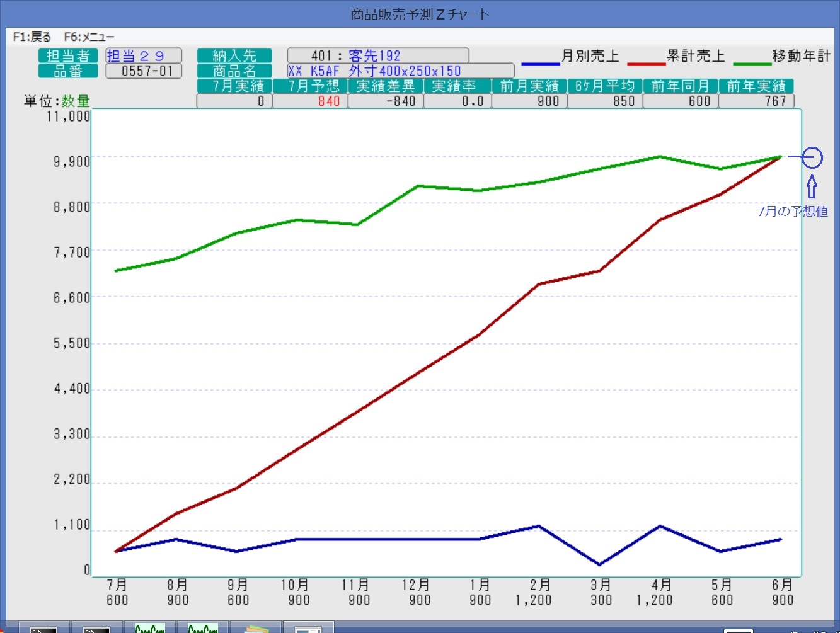Screen dimensions: 840x633
Task: Click the 12月 x-axis label
Action: pyautogui.click(x=416, y=585)
